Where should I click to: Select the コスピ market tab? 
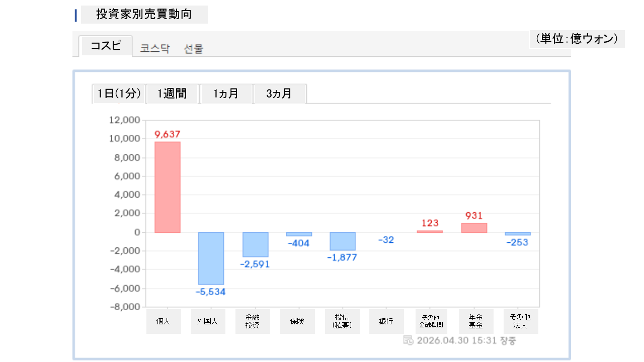106,46
